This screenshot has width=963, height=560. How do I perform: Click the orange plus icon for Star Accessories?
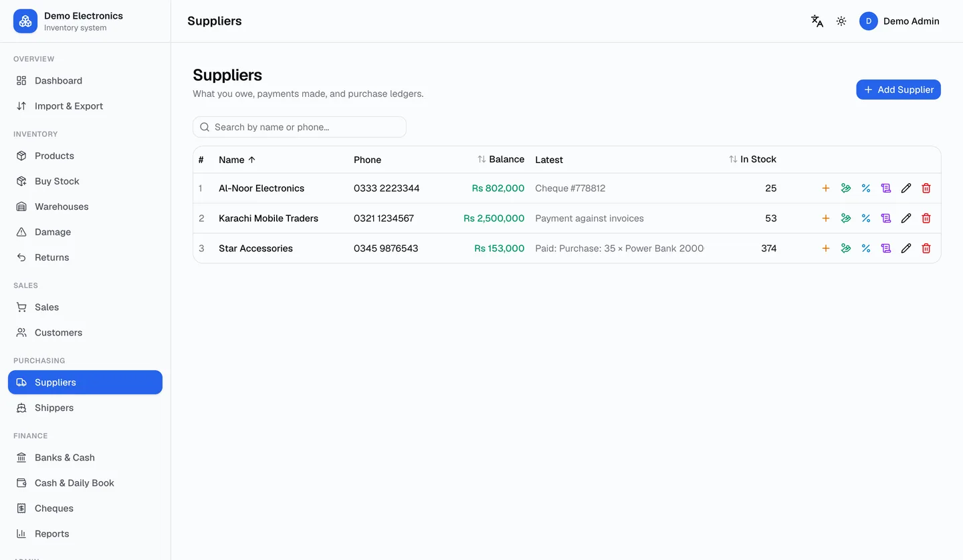(x=826, y=249)
